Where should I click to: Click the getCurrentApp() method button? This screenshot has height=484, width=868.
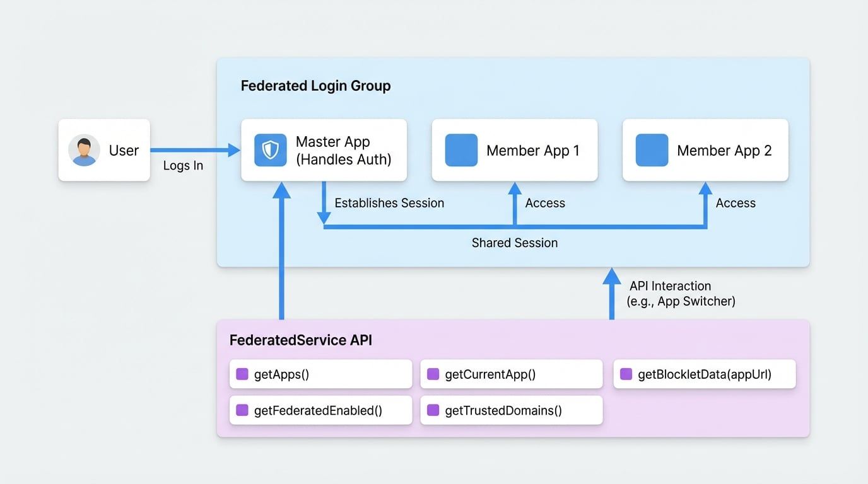point(511,374)
